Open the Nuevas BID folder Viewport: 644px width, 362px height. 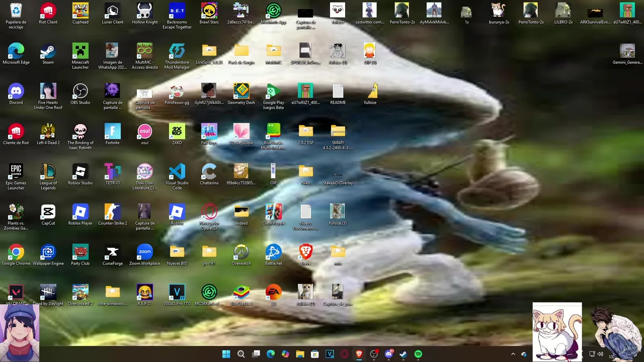coord(177,255)
